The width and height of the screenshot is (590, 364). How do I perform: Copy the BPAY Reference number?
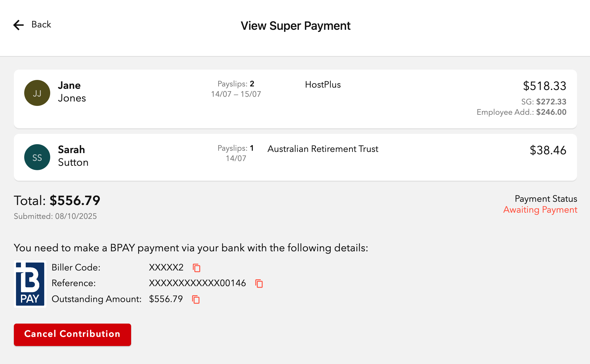[x=259, y=283]
